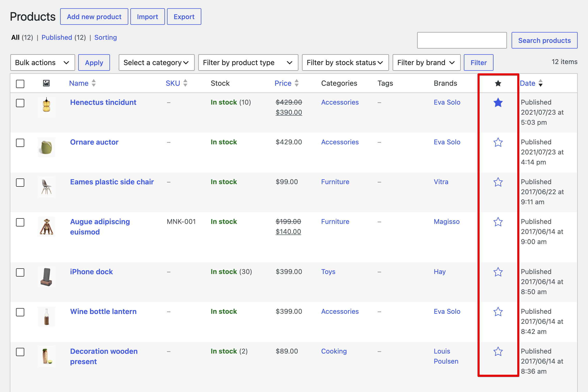This screenshot has width=588, height=392.
Task: Select Augue adipiscing euismod checkbox
Action: pos(20,222)
